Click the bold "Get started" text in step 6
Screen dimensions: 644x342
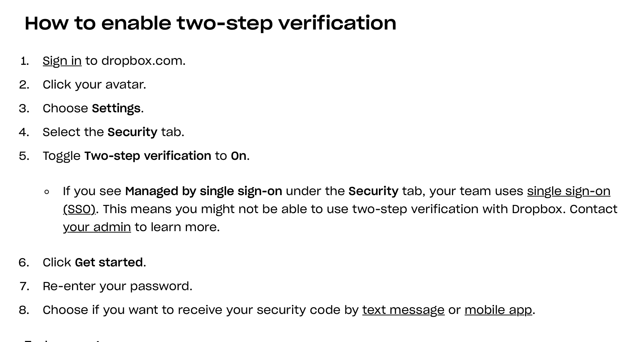click(109, 262)
